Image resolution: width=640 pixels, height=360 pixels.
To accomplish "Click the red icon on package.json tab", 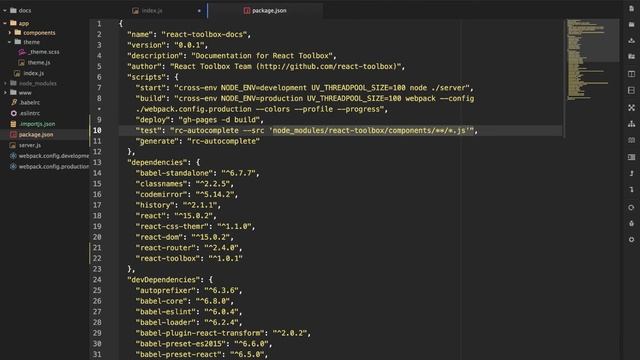I will [x=247, y=11].
